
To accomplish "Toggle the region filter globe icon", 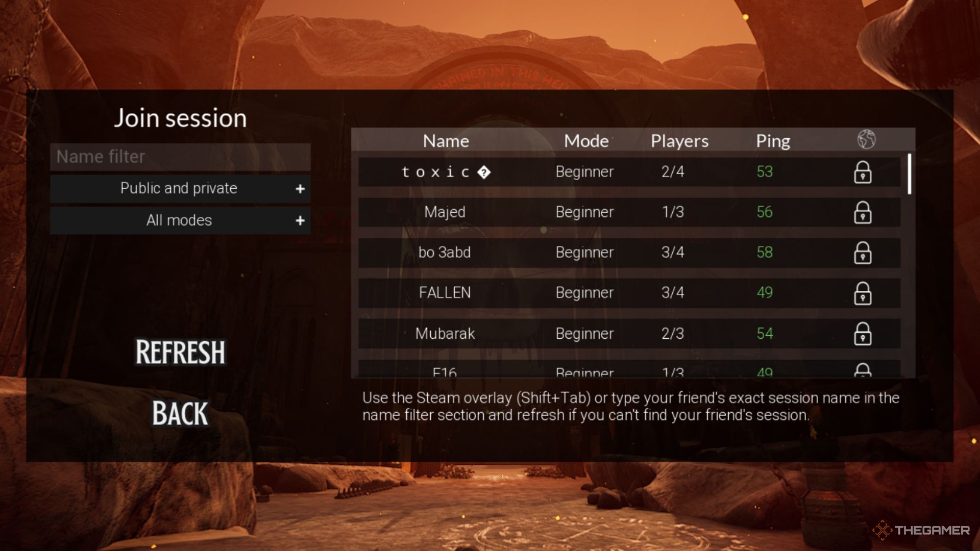I will 866,140.
